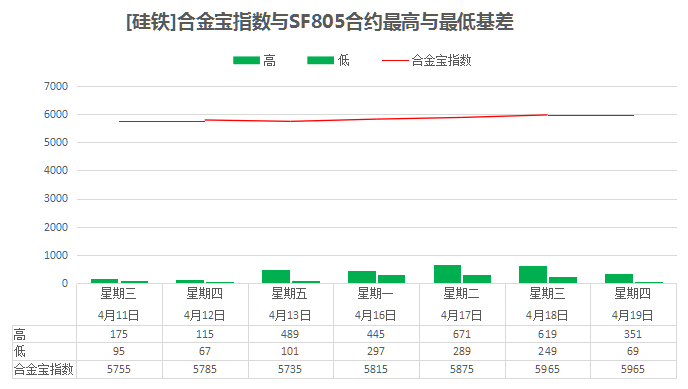This screenshot has width=688, height=389.
Task: Select the chart title text
Action: click(x=320, y=21)
